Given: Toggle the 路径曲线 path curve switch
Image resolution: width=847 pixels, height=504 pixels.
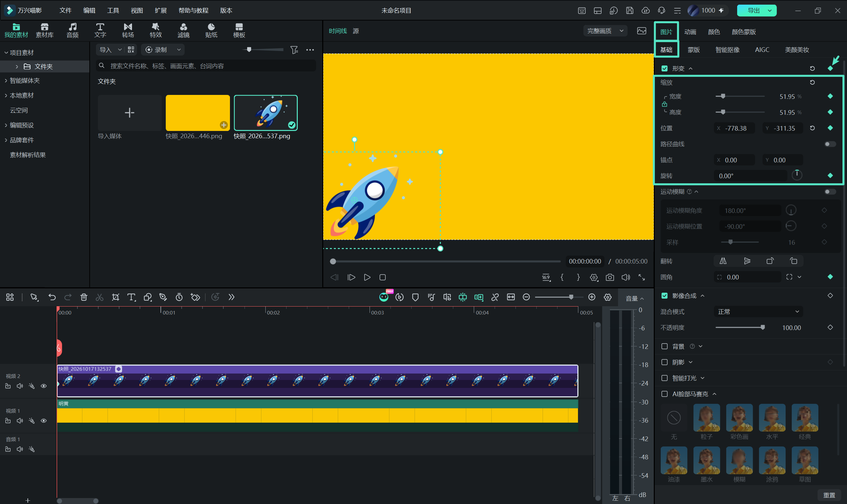Looking at the screenshot, I should 830,144.
